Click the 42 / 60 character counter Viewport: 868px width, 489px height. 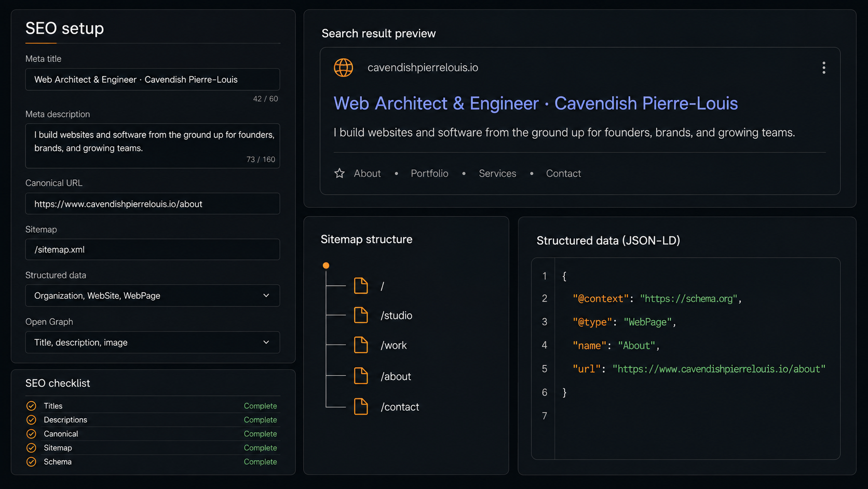pyautogui.click(x=265, y=99)
